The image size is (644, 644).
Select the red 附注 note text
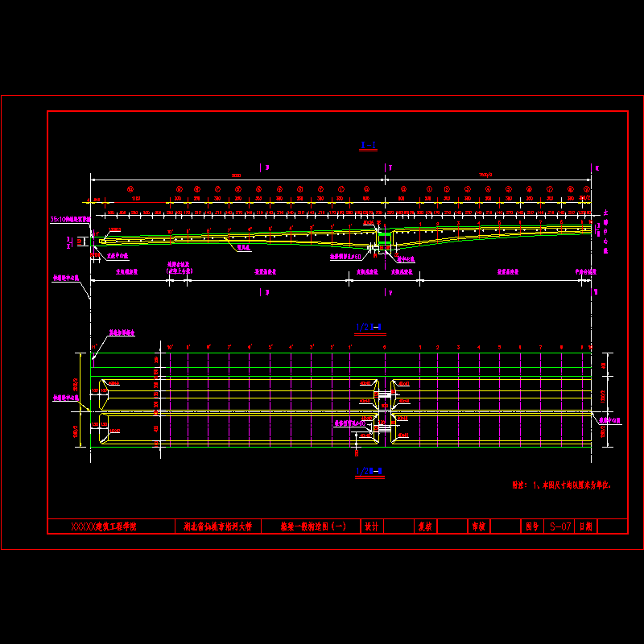point(561,485)
